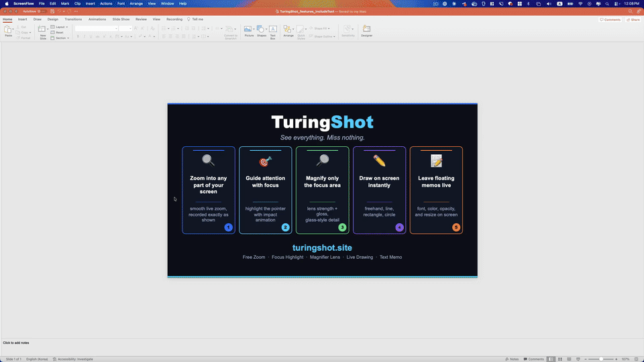Image resolution: width=644 pixels, height=362 pixels.
Task: Click the New Slide icon
Action: pos(42,29)
